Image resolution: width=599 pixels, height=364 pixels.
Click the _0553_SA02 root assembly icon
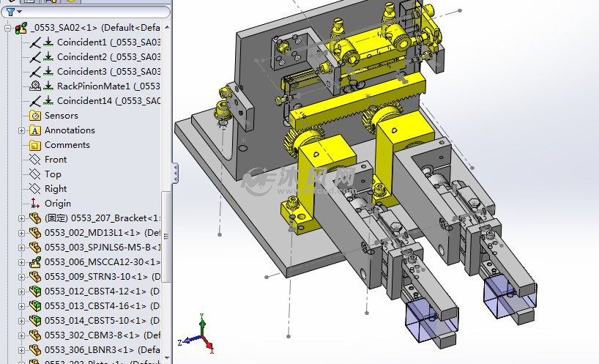pos(21,28)
